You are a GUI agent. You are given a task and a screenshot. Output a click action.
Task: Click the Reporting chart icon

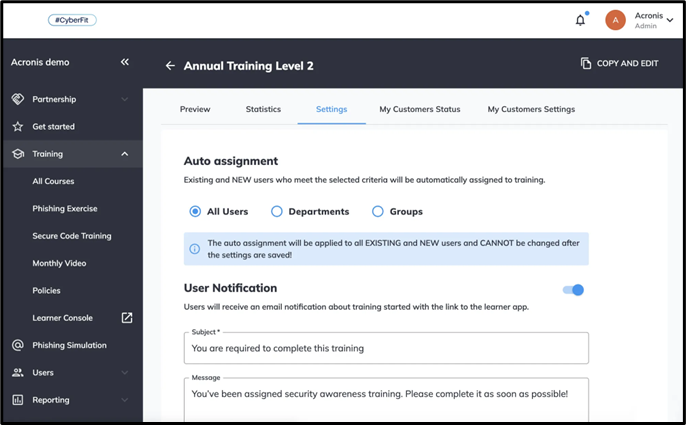pyautogui.click(x=18, y=400)
